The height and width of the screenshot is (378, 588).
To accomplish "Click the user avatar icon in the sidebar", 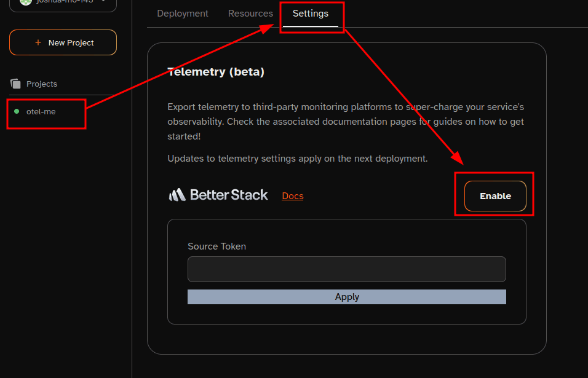I will point(25,2).
